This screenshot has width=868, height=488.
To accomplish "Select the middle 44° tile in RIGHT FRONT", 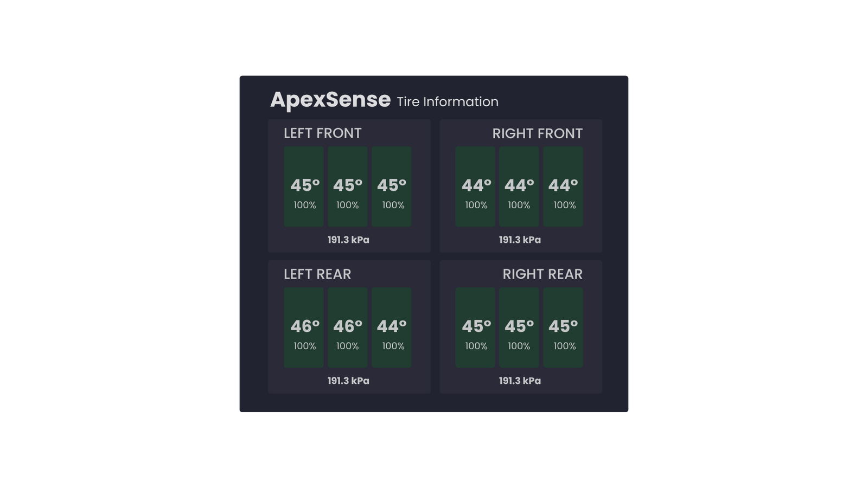I will point(519,187).
